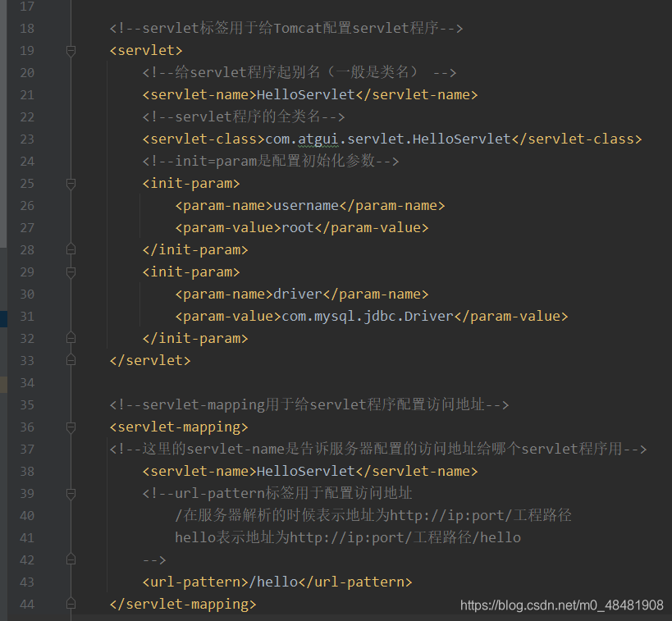Click the underlined word atgui
672x621 pixels.
[x=318, y=139]
